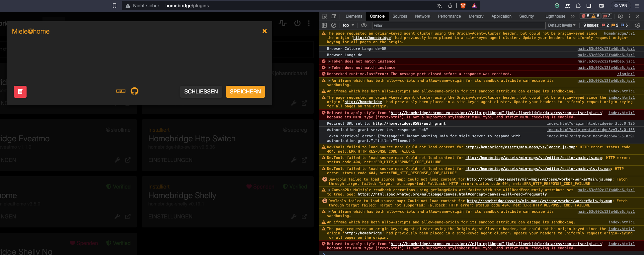Toggle the console sidebar panel
644x255 pixels.
tap(324, 25)
